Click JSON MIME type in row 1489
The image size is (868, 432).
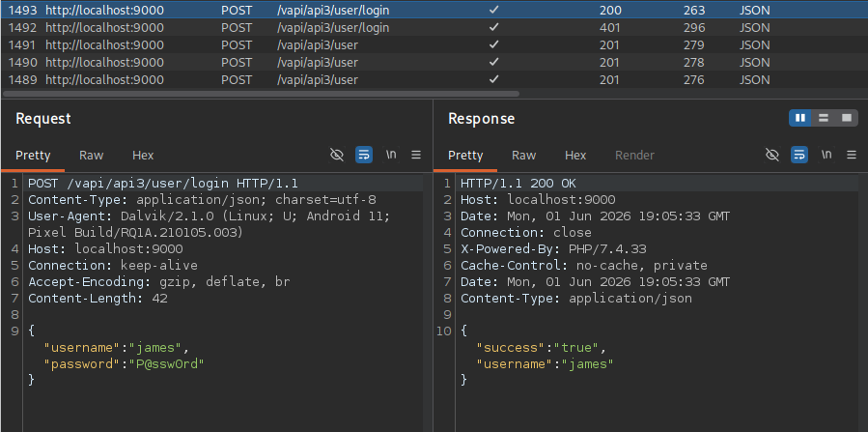pos(754,80)
